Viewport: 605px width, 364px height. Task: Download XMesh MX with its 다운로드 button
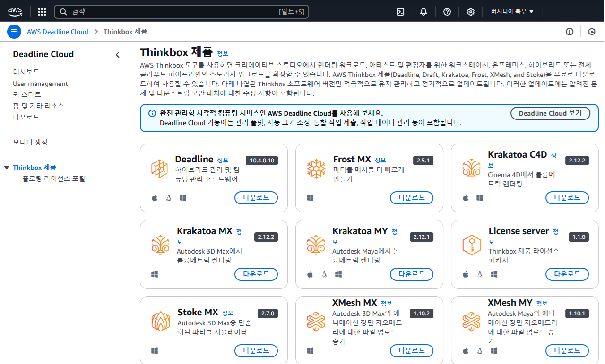click(412, 351)
